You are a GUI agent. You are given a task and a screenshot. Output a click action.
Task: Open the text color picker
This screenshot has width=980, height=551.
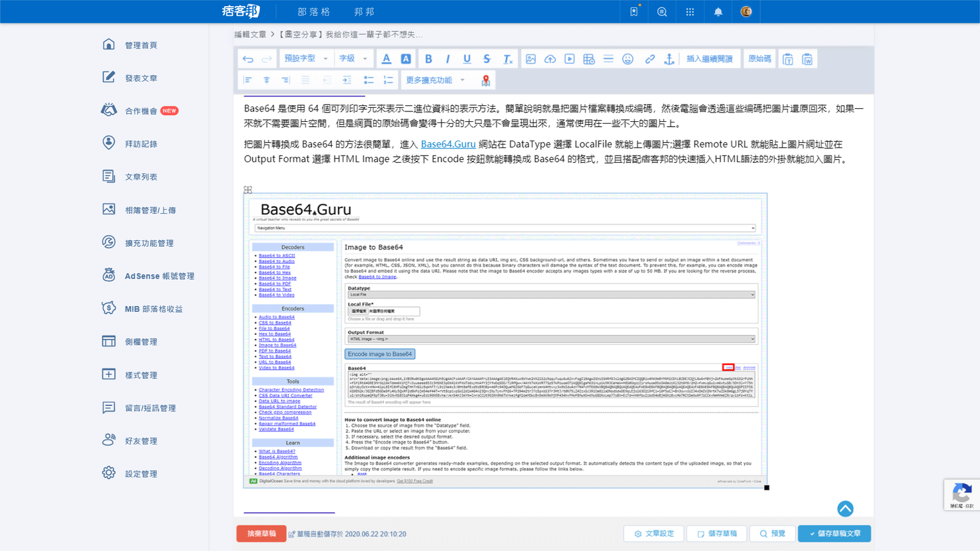[386, 58]
